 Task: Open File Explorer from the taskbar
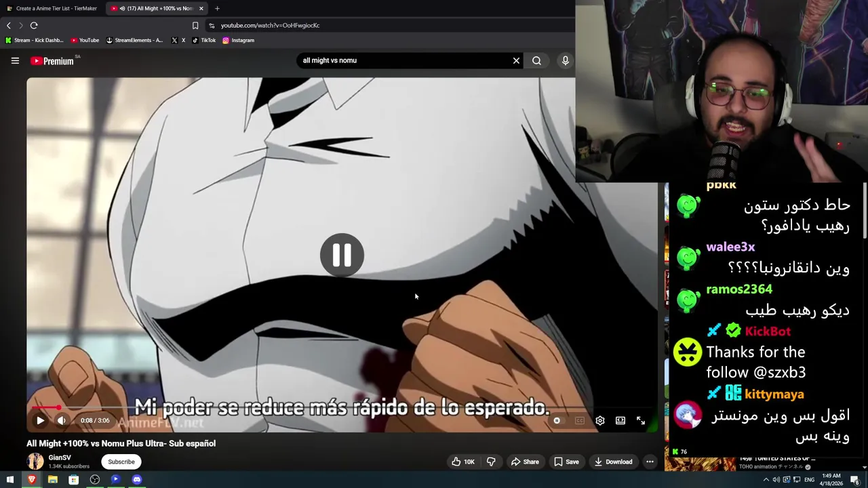(x=52, y=480)
